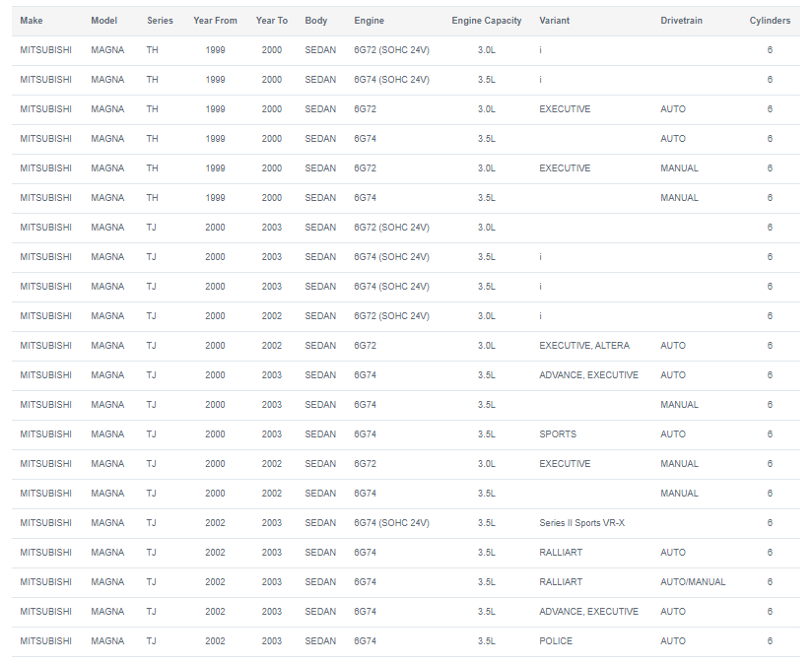Click the Series column header
This screenshot has height=665, width=812.
point(160,21)
